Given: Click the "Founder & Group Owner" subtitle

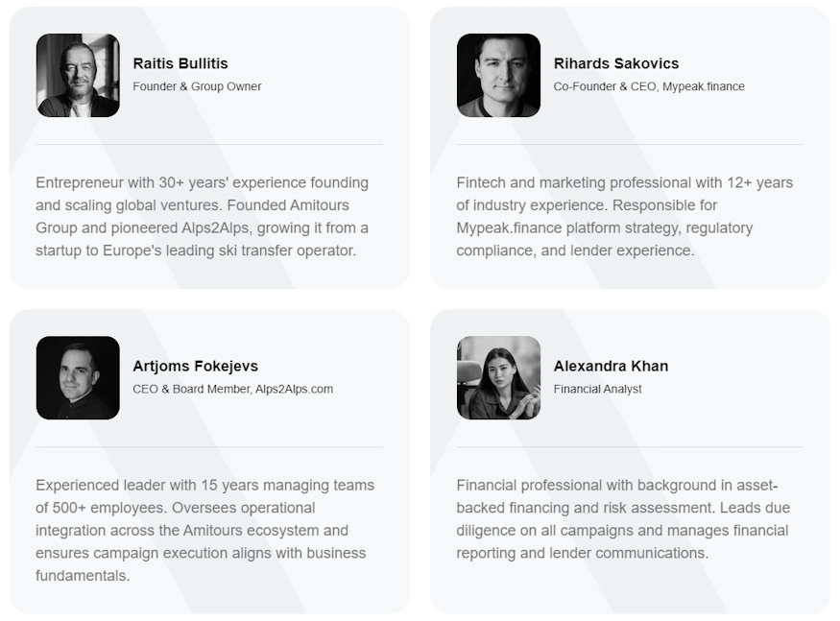Looking at the screenshot, I should coord(197,86).
